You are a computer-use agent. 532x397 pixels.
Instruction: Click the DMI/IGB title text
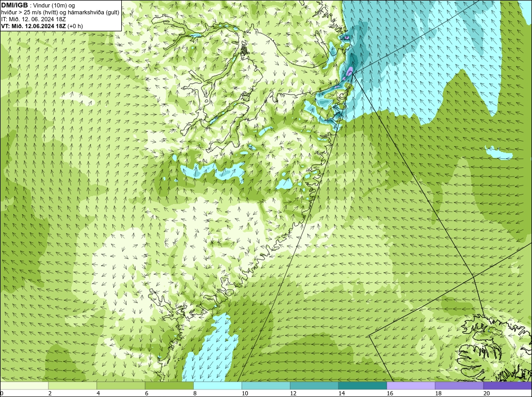tap(14, 5)
